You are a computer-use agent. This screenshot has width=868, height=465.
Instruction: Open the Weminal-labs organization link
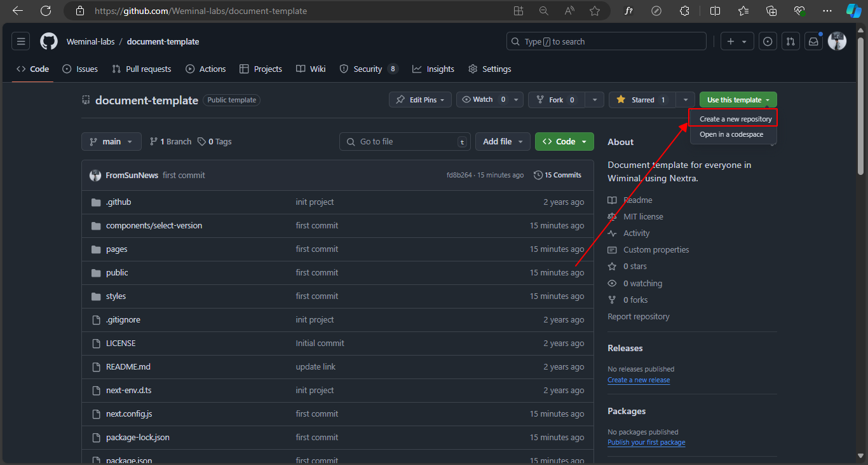point(91,41)
